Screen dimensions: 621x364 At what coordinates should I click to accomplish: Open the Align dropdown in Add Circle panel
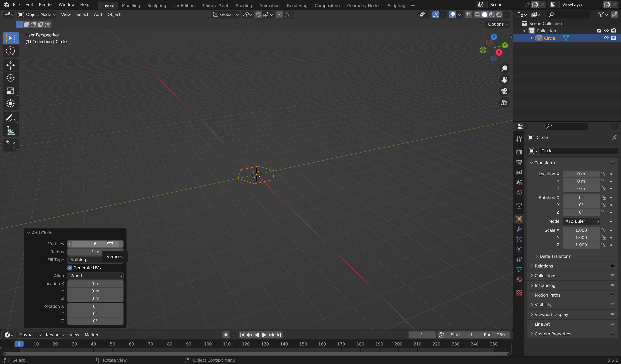click(x=96, y=276)
